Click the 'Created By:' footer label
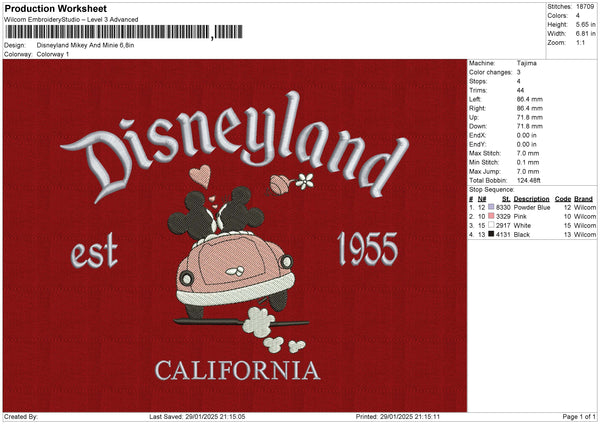This screenshot has width=600, height=424. (21, 416)
